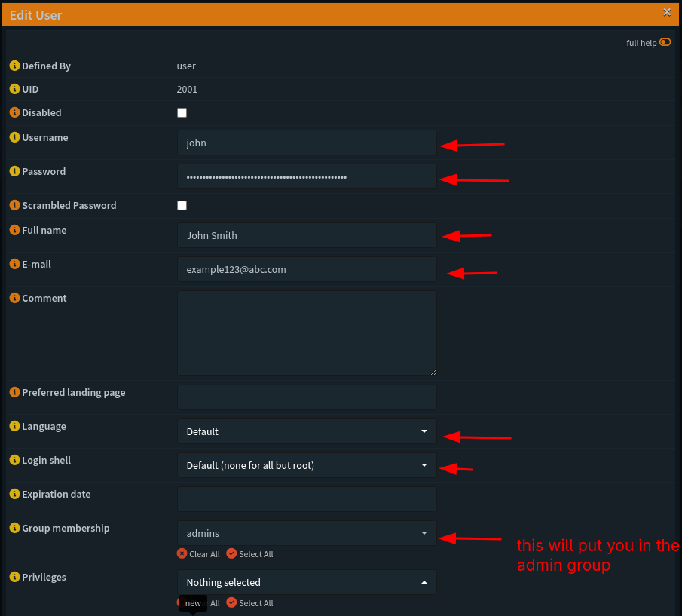Viewport: 682px width, 616px height.
Task: Click the info icon beside Login shell
Action: (14, 460)
